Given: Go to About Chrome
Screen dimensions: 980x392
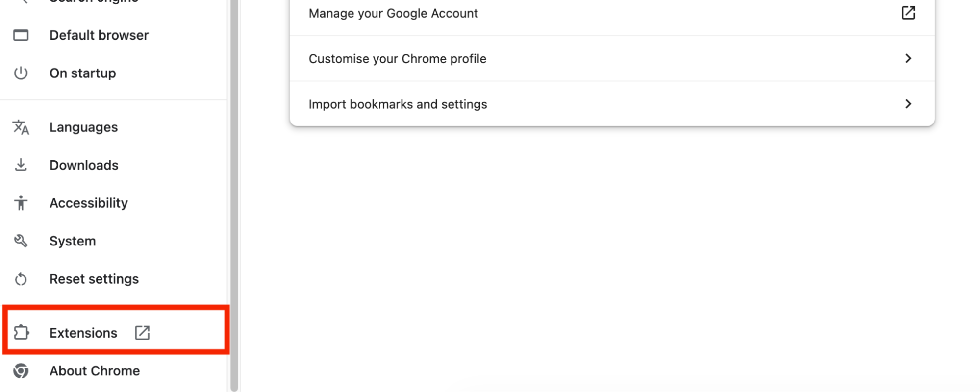Looking at the screenshot, I should pyautogui.click(x=94, y=371).
